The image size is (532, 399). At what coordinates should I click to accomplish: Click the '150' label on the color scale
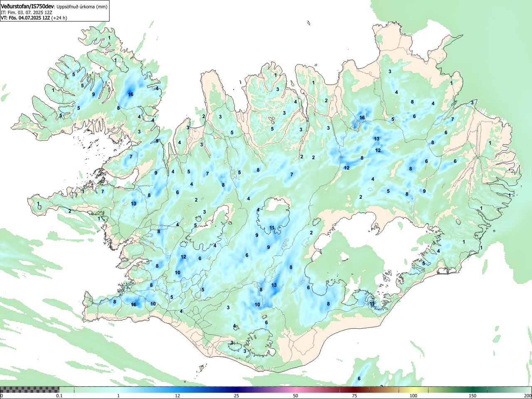click(472, 396)
